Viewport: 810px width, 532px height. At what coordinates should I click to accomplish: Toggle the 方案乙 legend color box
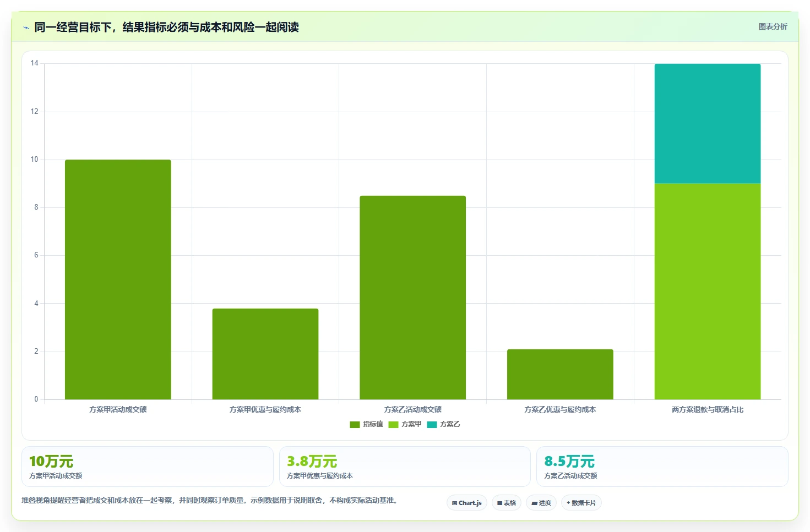click(432, 425)
